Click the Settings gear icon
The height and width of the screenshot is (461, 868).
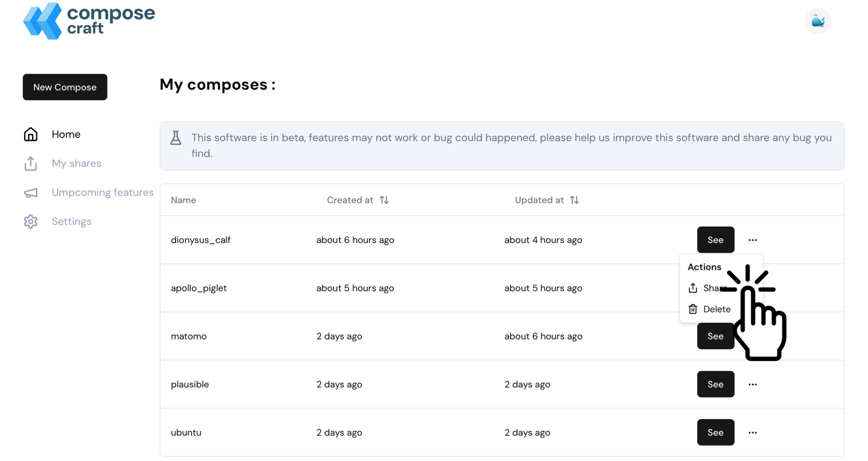pos(31,221)
